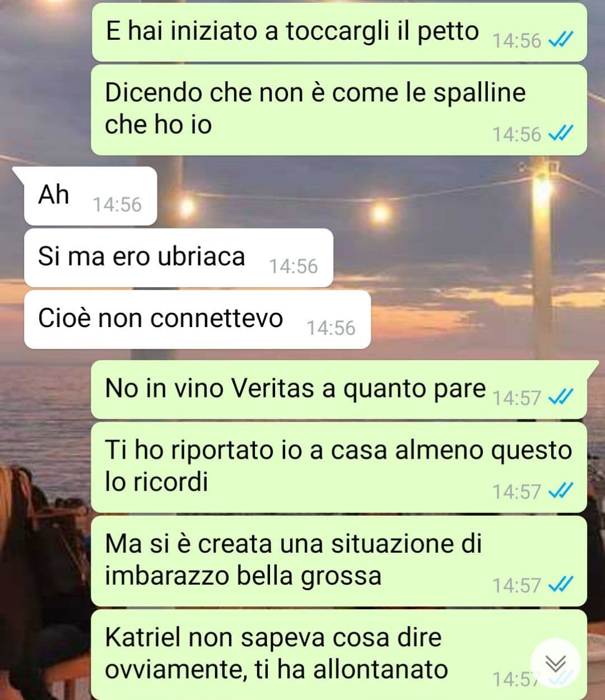Tap double ticks on 'Ti ho riportato' message
This screenshot has width=605, height=700.
click(x=560, y=491)
